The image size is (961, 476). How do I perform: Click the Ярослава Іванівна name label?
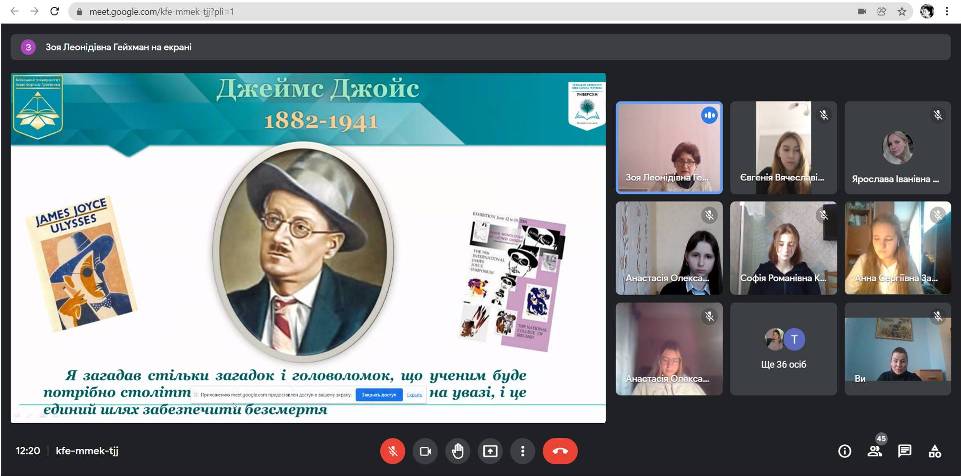click(x=895, y=179)
